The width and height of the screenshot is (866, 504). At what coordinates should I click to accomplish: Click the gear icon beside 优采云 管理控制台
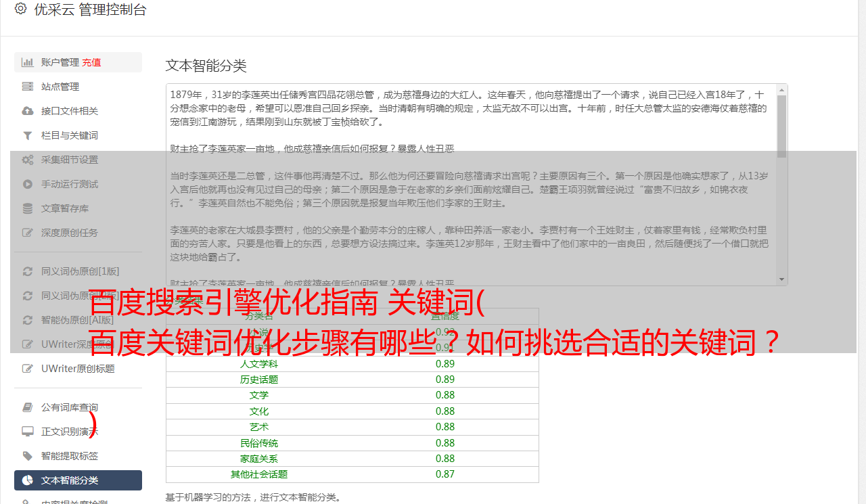pyautogui.click(x=20, y=9)
